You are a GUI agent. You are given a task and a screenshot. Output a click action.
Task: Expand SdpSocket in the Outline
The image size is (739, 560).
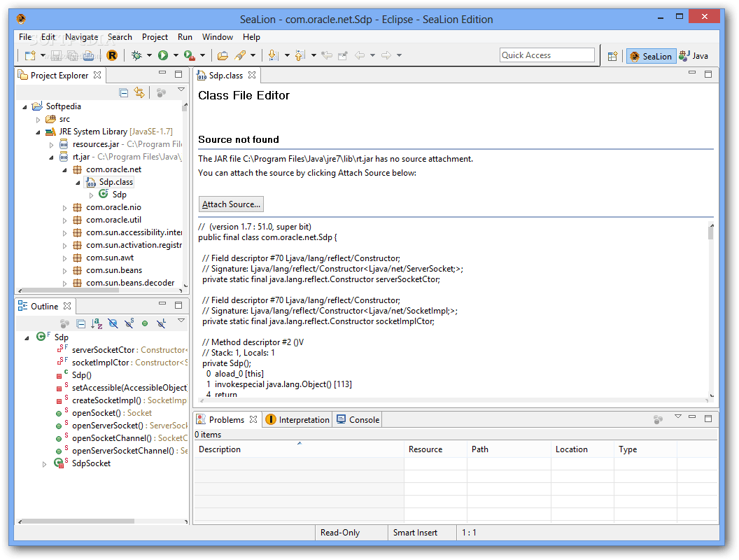click(x=44, y=464)
